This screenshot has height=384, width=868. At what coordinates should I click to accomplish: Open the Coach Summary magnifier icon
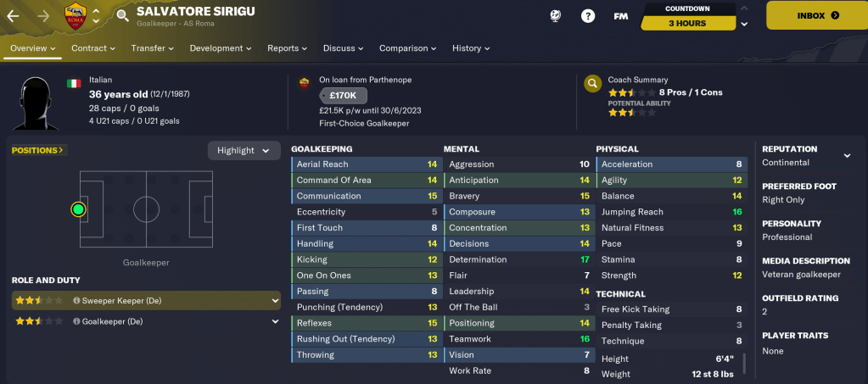pos(592,84)
